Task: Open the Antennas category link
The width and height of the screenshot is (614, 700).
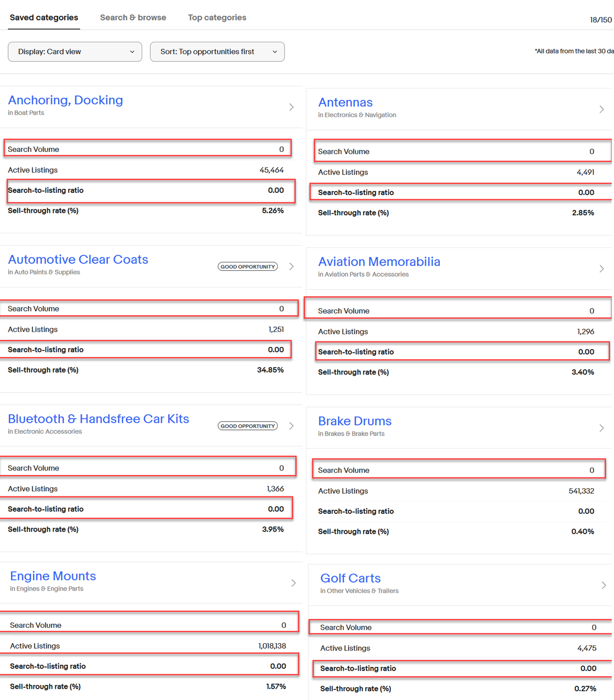Action: click(x=345, y=102)
